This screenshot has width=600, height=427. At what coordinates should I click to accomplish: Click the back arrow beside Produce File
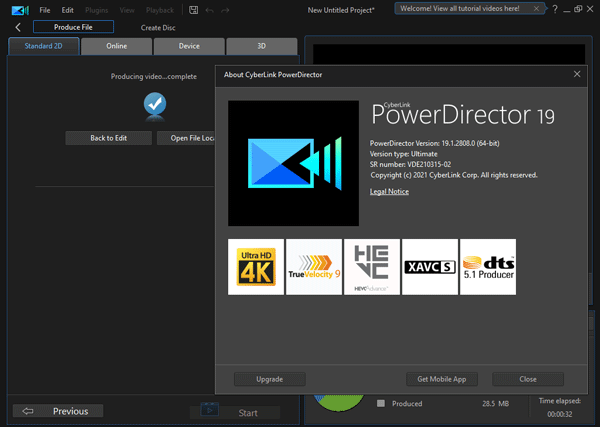(17, 27)
